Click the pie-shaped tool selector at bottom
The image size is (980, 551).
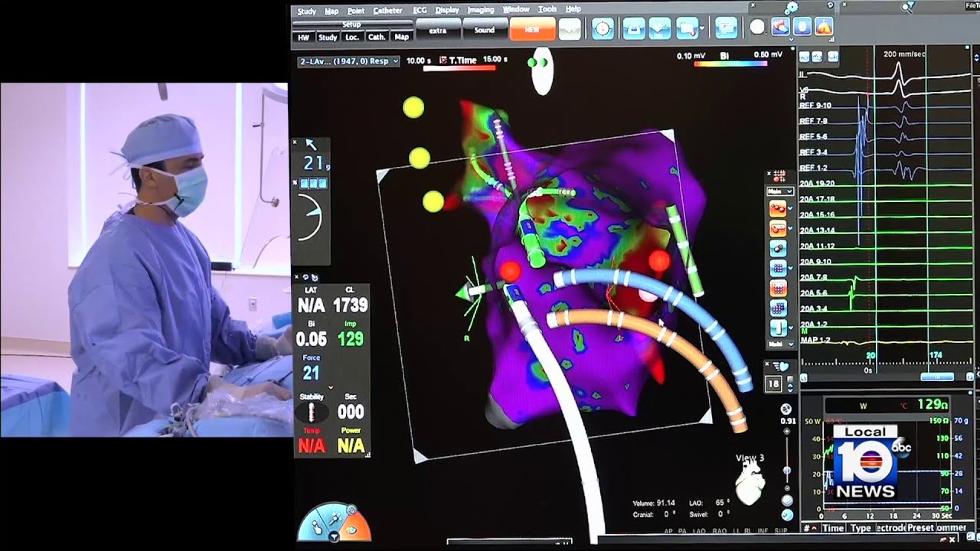(x=334, y=523)
